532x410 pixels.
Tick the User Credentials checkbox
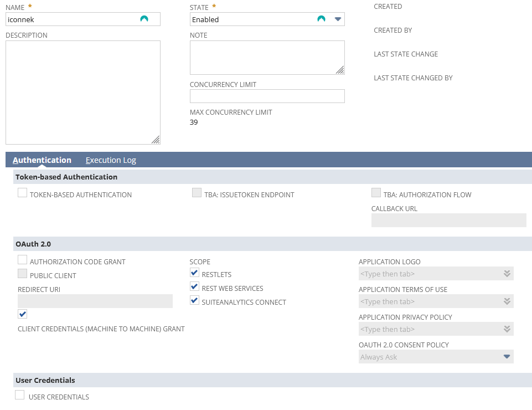[x=20, y=395]
